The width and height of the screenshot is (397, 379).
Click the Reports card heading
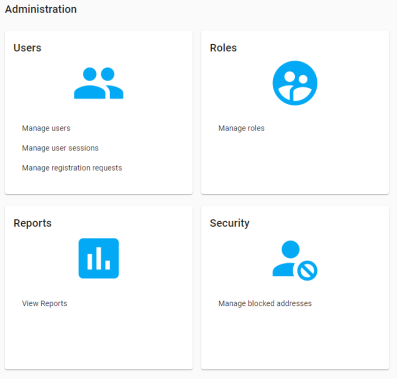[x=32, y=223]
